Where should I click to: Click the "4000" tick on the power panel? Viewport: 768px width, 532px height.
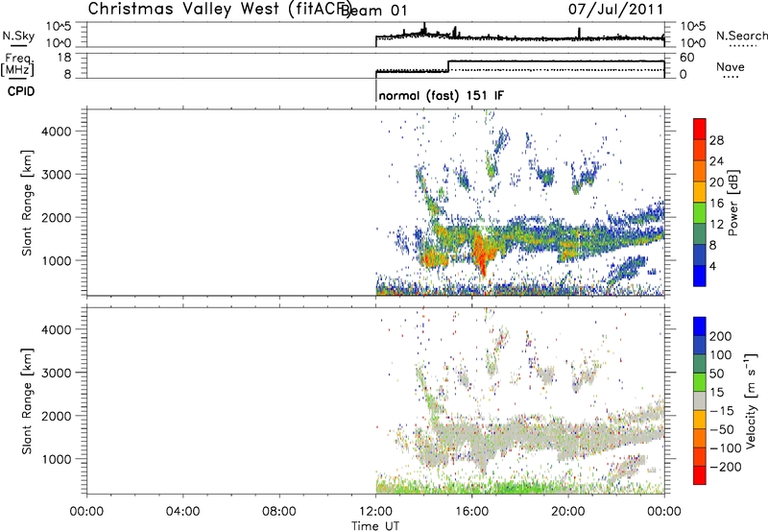point(57,132)
